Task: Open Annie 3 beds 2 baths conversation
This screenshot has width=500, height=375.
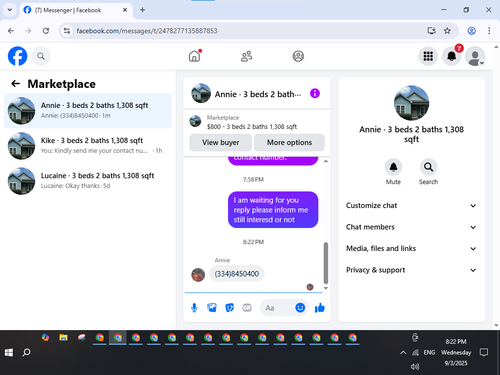Action: tap(88, 111)
